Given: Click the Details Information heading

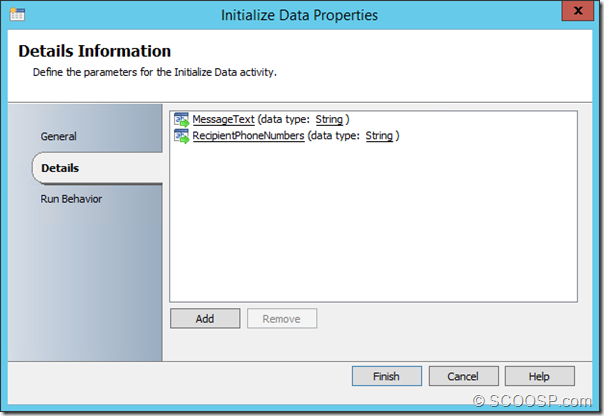Looking at the screenshot, I should (94, 51).
